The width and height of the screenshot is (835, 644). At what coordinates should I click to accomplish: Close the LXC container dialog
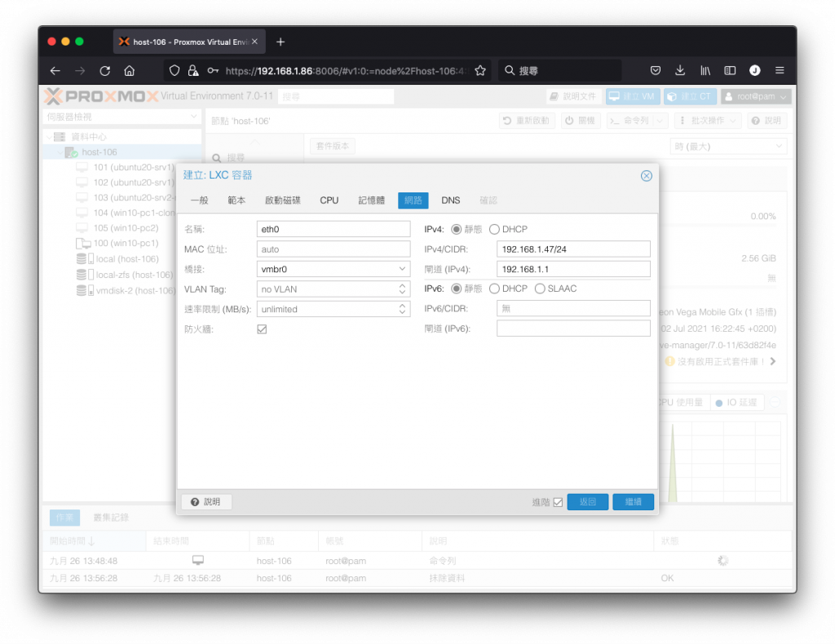647,175
